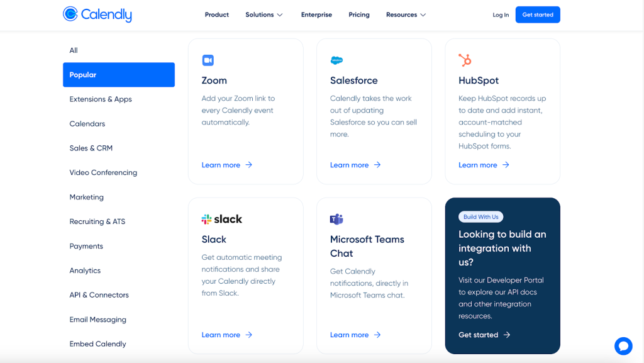Click the HubSpot card description text

point(502,122)
